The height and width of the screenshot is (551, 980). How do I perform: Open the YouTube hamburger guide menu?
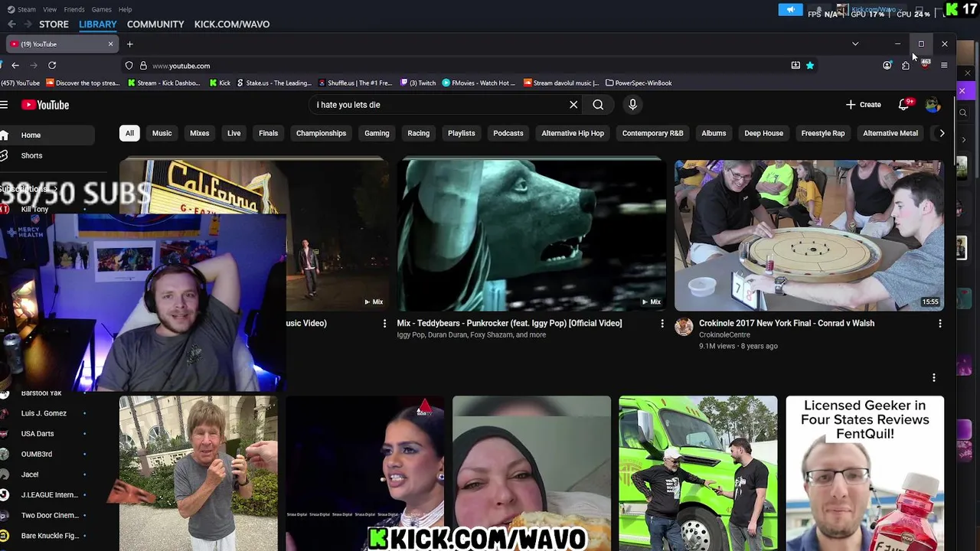click(x=4, y=105)
